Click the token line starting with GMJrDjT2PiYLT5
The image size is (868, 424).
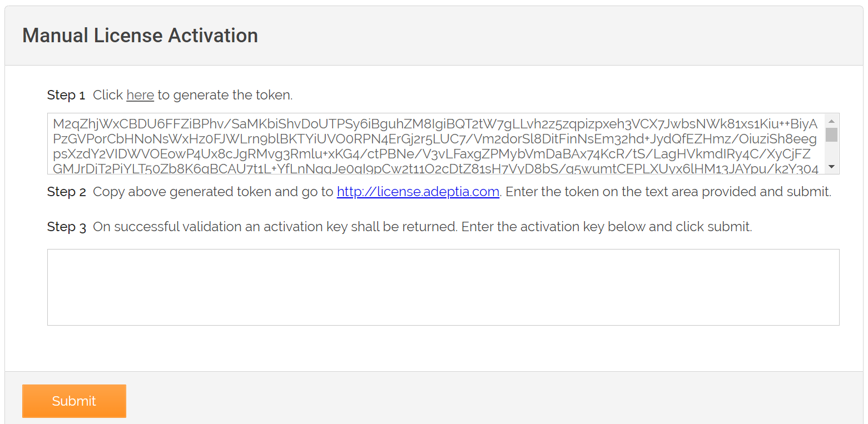(x=435, y=169)
